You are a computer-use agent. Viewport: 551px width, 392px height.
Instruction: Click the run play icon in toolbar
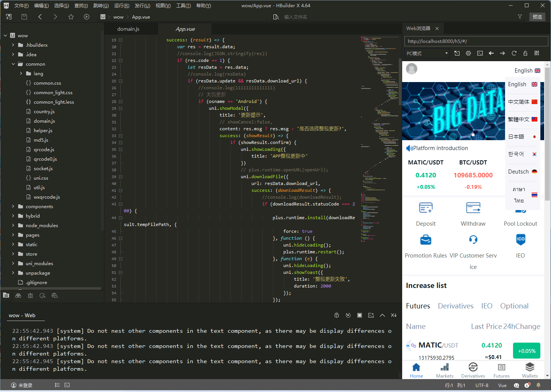click(x=87, y=17)
